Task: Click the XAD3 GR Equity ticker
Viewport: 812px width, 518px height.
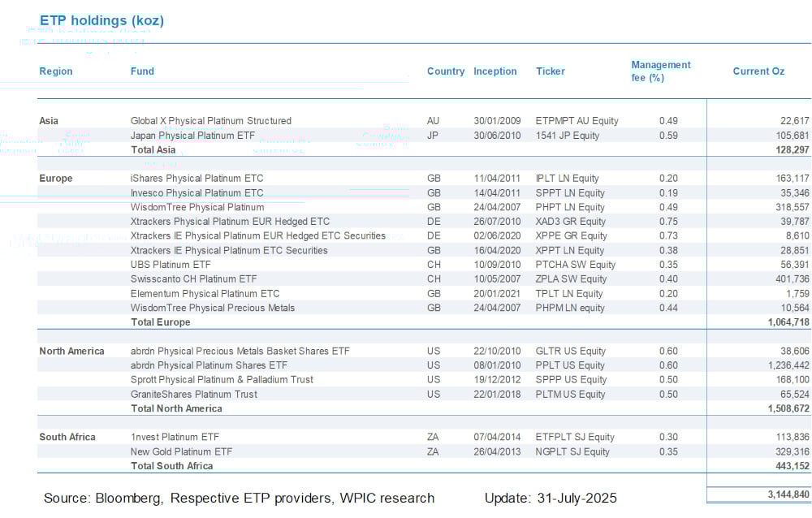Action: point(571,222)
